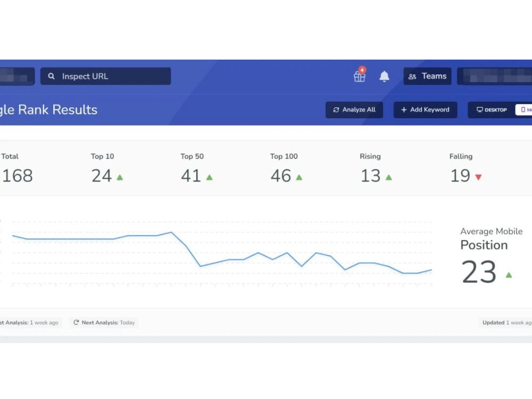
Task: Toggle Mobile results view on
Action: click(526, 110)
